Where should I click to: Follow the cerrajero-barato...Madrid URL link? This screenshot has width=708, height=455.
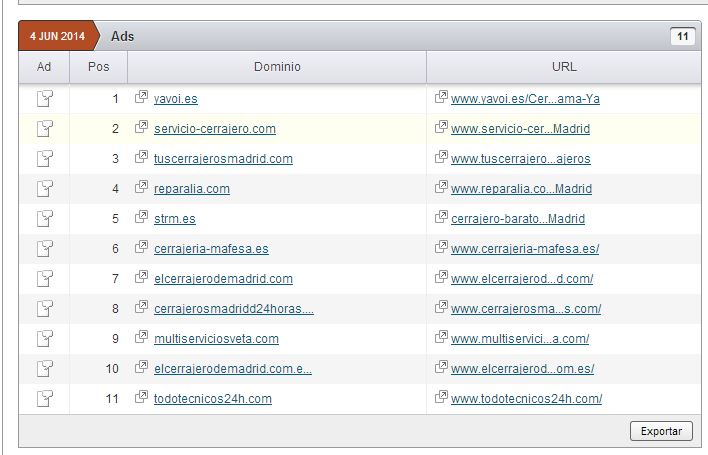pos(518,219)
